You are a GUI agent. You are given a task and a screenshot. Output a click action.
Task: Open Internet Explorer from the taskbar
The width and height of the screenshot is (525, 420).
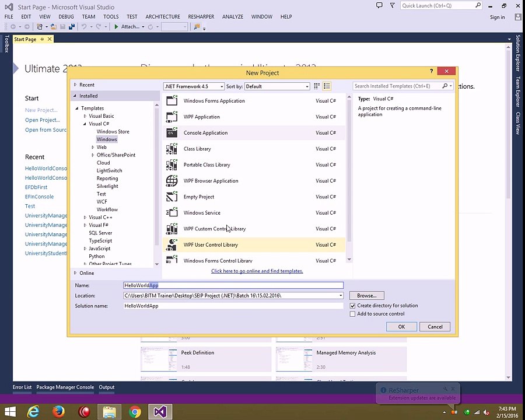(33, 412)
